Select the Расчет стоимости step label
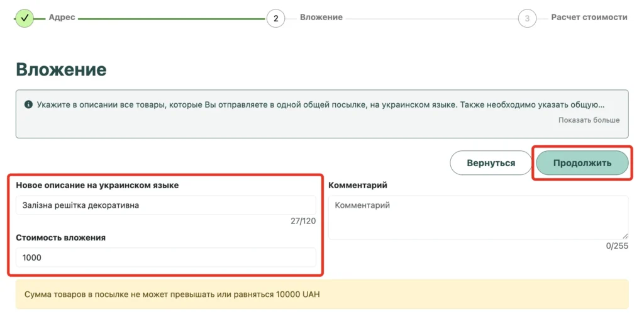This screenshot has height=326, width=644. pos(589,17)
